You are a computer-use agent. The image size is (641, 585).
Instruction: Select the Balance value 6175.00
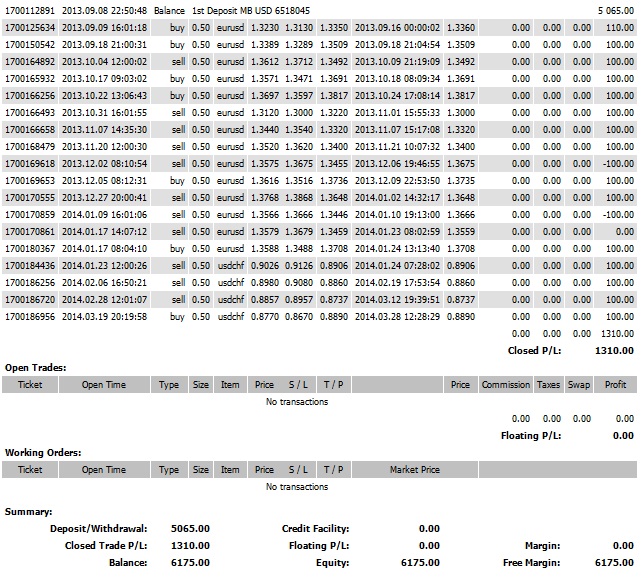(x=190, y=563)
